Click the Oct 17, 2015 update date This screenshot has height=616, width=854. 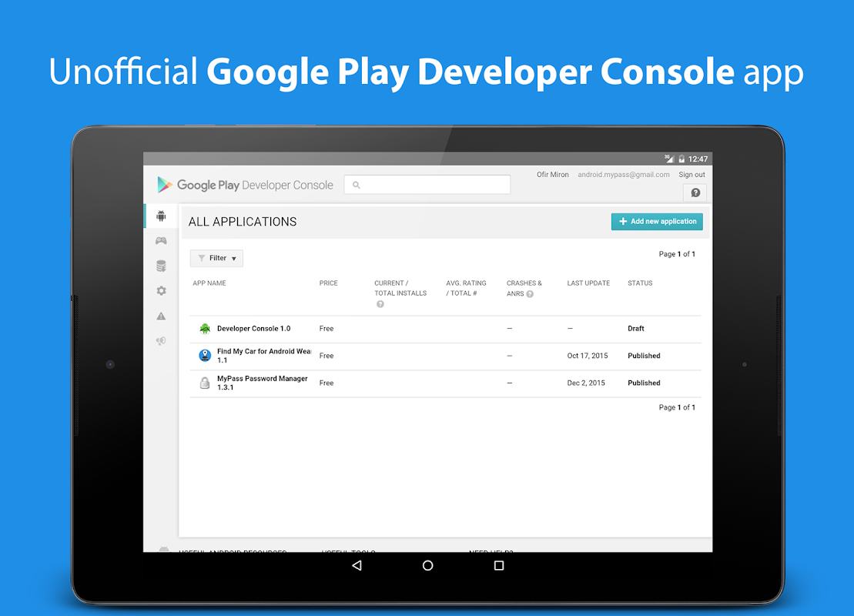587,356
